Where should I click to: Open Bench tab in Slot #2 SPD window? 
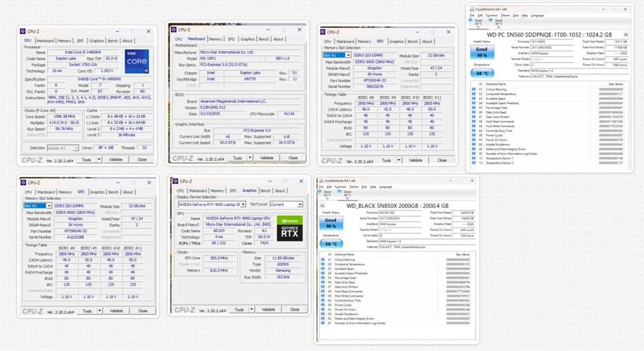click(113, 192)
